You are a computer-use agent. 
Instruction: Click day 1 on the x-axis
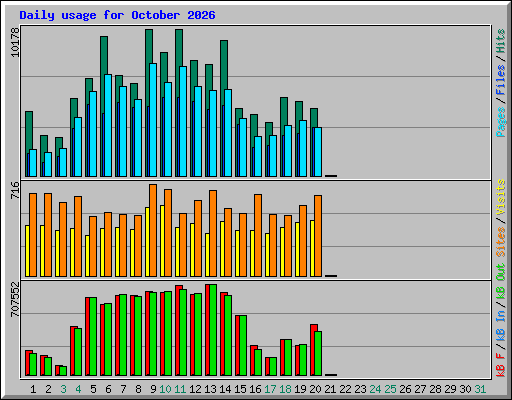coord(33,389)
